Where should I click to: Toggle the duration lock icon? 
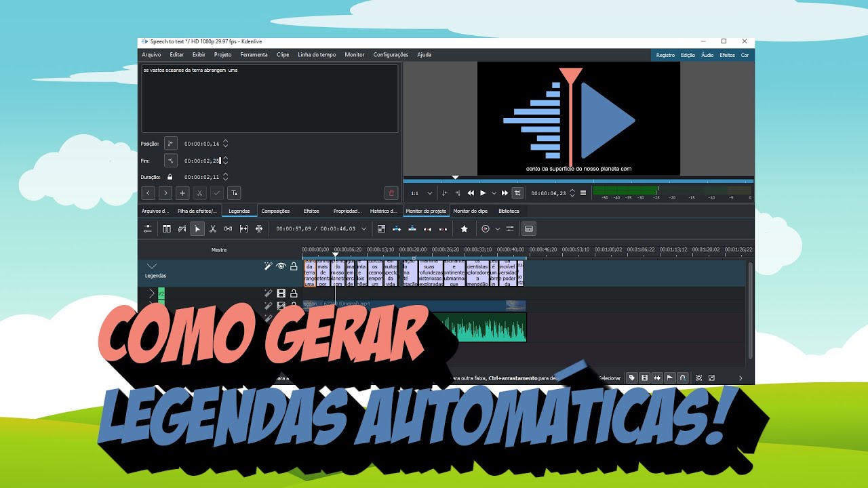coord(170,177)
